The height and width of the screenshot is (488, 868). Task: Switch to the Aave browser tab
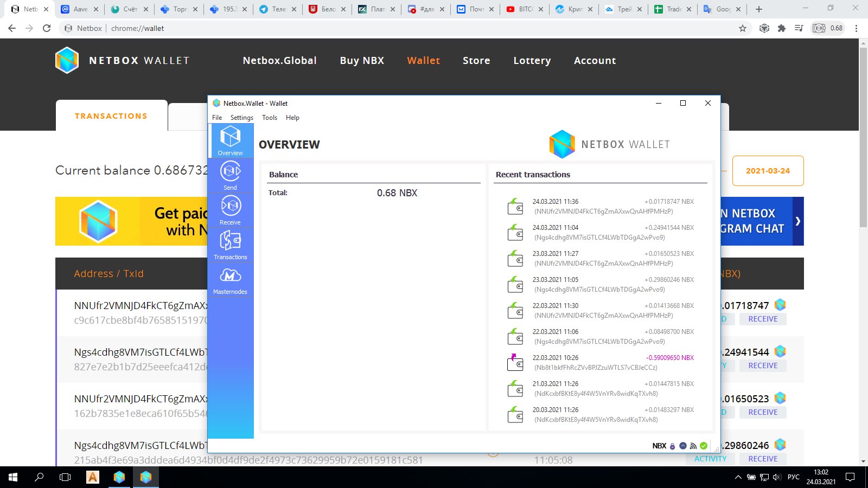pyautogui.click(x=80, y=9)
